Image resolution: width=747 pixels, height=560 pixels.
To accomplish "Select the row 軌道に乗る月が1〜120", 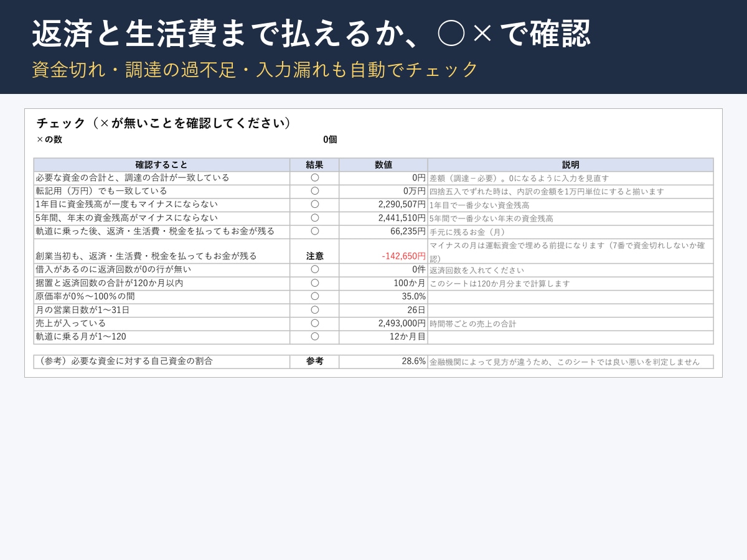I will click(x=374, y=337).
